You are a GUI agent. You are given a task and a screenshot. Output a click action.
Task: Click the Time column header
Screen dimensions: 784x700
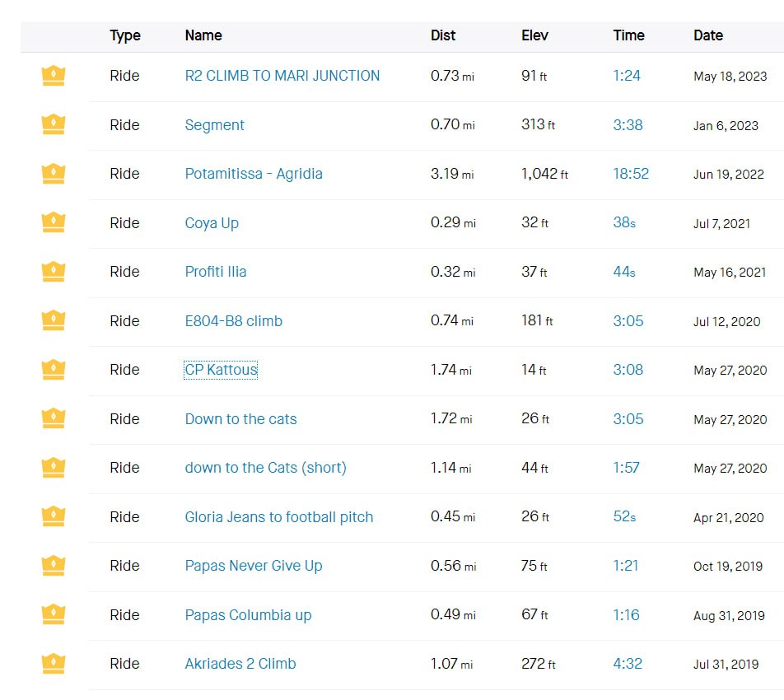point(628,35)
